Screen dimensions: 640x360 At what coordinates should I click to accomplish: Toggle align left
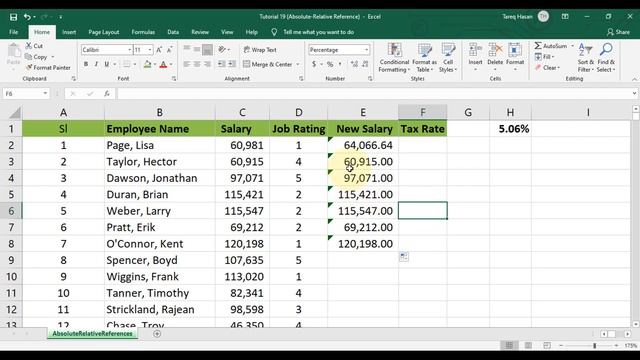point(187,64)
